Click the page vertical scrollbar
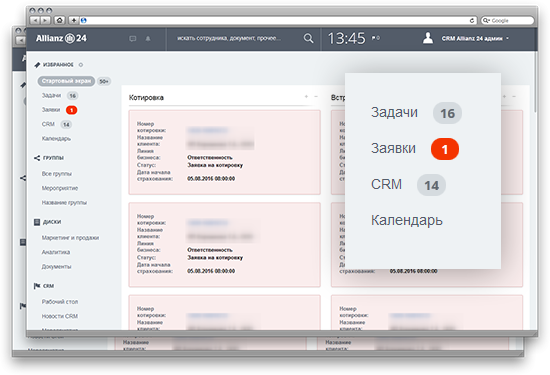Screen dimensions: 550x375 pyautogui.click(x=535, y=84)
